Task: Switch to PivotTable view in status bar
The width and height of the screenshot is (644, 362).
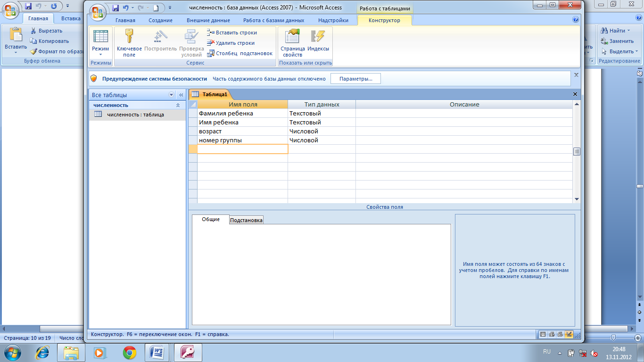Action: 552,335
